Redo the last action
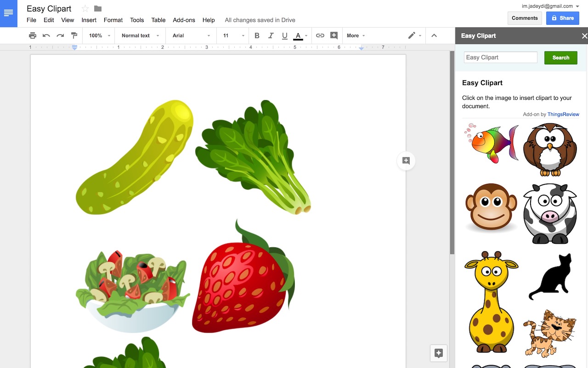This screenshot has width=588, height=368. (60, 35)
